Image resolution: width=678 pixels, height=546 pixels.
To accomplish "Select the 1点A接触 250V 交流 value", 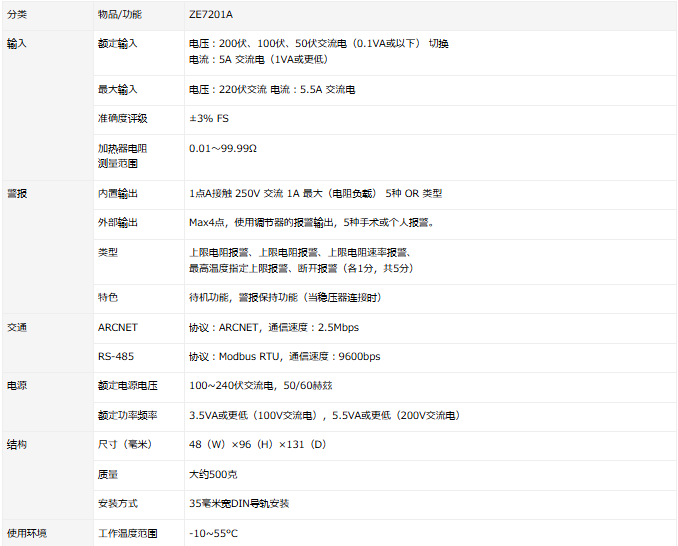I will pos(315,194).
